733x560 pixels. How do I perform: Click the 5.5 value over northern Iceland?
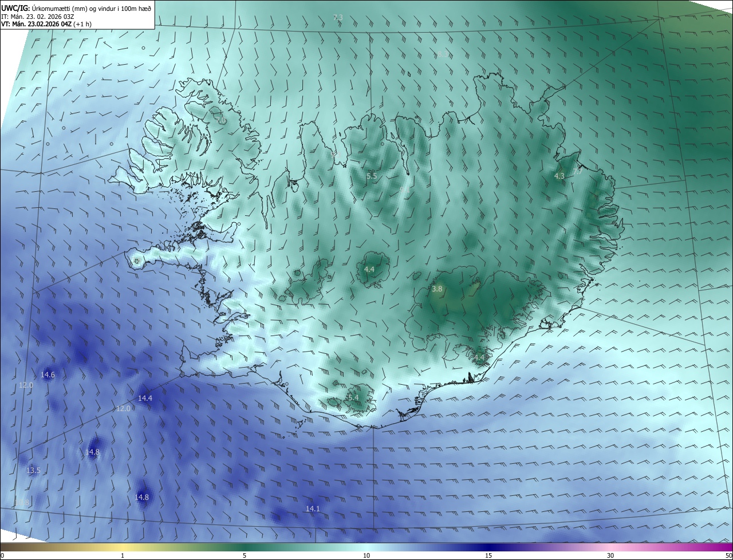tap(372, 176)
